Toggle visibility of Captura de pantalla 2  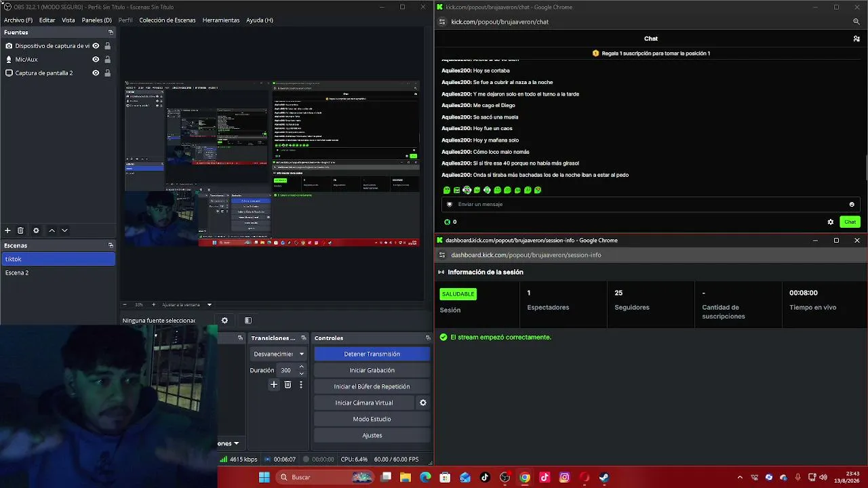click(x=96, y=73)
